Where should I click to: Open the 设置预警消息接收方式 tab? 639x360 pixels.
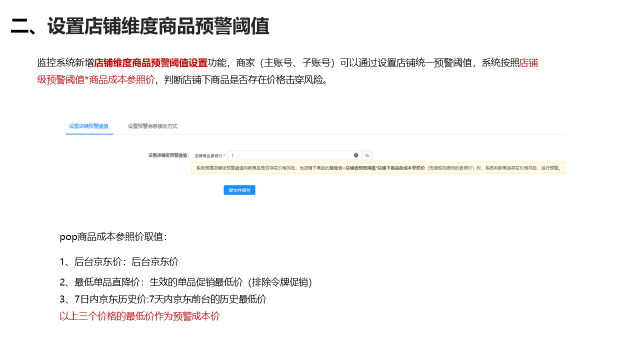tap(152, 126)
